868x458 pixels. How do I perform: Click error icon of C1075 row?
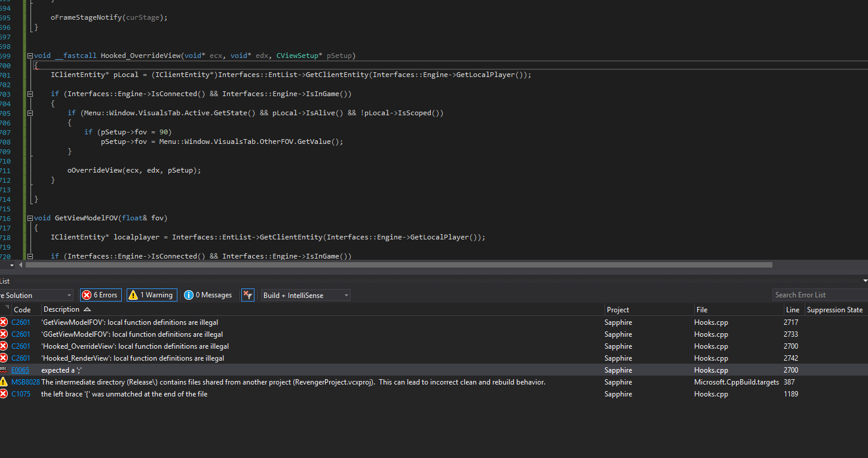[4, 394]
